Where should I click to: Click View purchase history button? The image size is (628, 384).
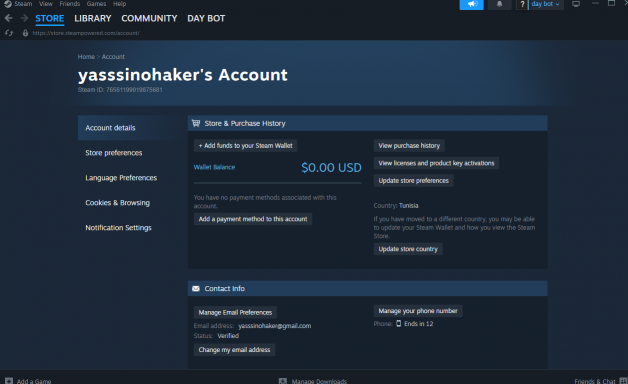(x=409, y=145)
